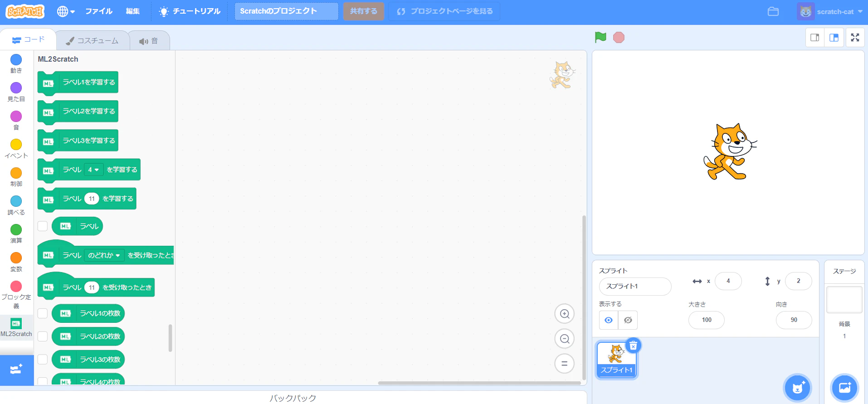
Task: Click the ラベル2を学習する block
Action: (78, 112)
